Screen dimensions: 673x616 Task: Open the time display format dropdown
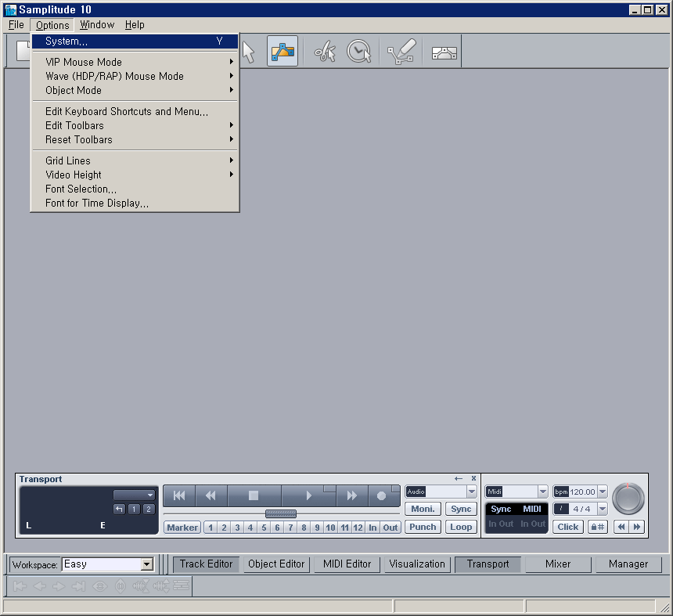click(134, 495)
